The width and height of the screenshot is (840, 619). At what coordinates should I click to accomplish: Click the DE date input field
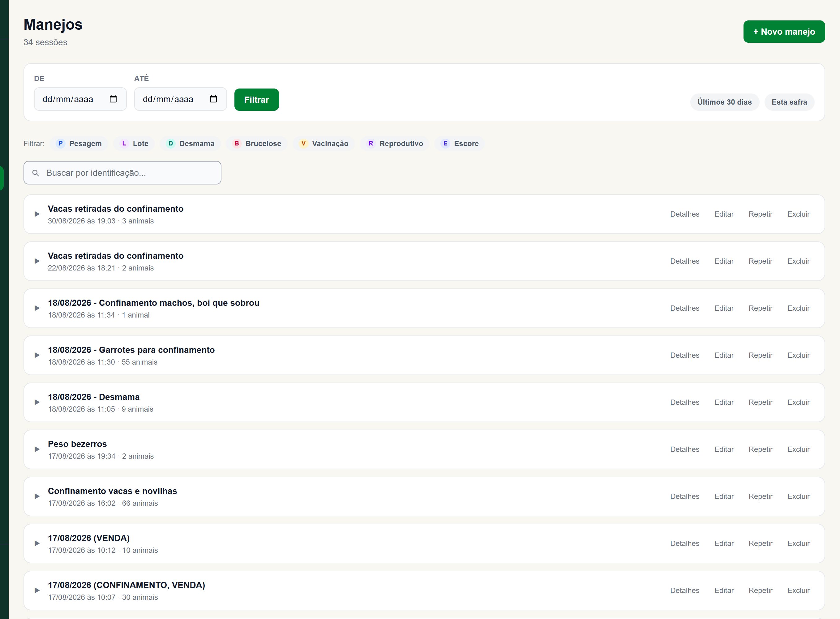80,99
